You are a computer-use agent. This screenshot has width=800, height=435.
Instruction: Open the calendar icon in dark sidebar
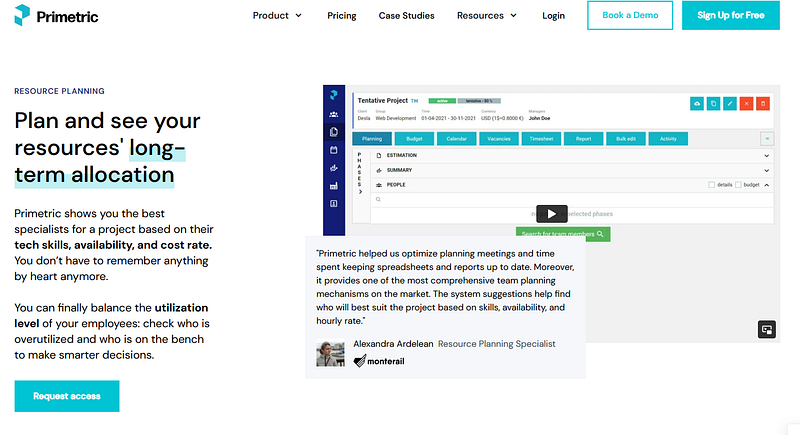[334, 150]
